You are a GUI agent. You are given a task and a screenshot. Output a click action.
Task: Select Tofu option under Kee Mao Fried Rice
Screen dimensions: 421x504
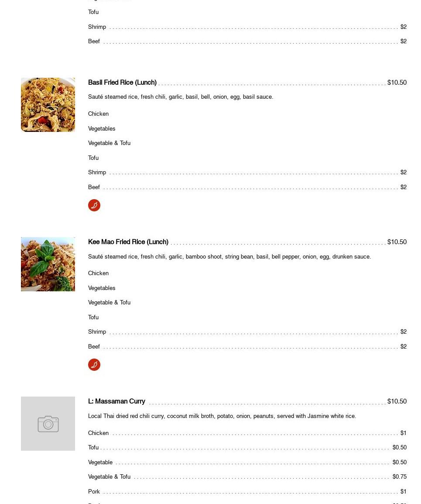[93, 317]
